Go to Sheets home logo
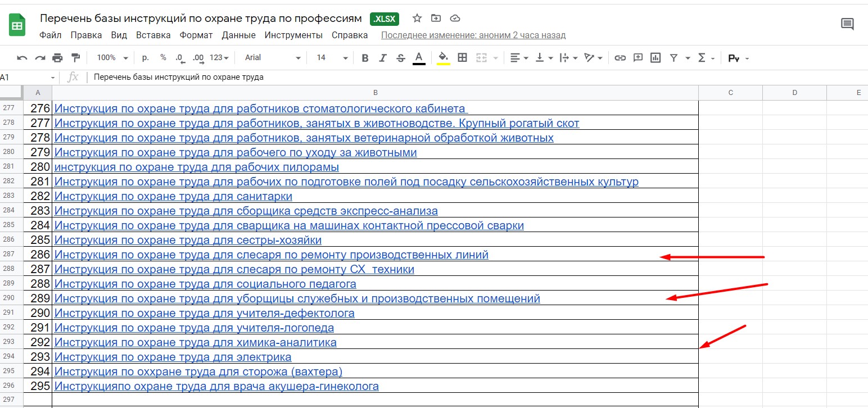The image size is (868, 408). 17,25
